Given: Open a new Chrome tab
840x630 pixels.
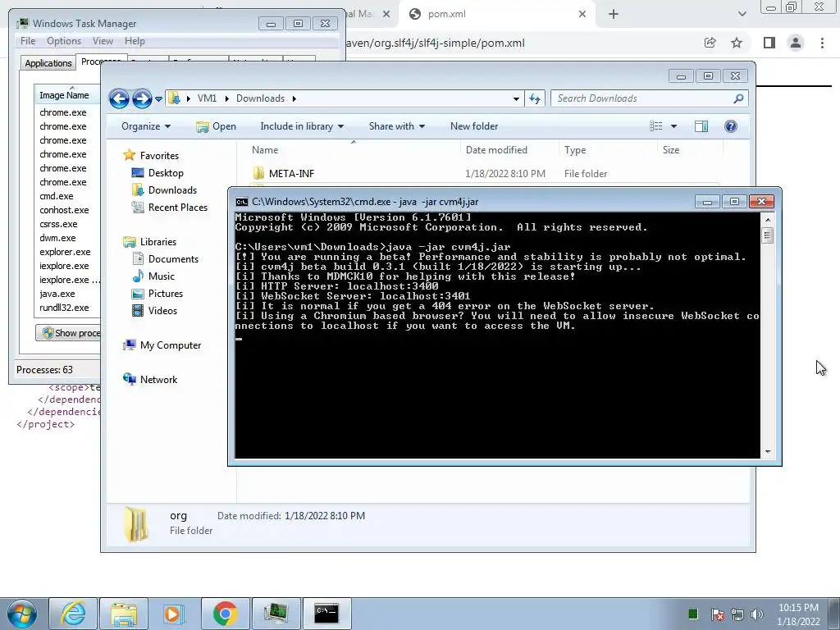Looking at the screenshot, I should [614, 15].
